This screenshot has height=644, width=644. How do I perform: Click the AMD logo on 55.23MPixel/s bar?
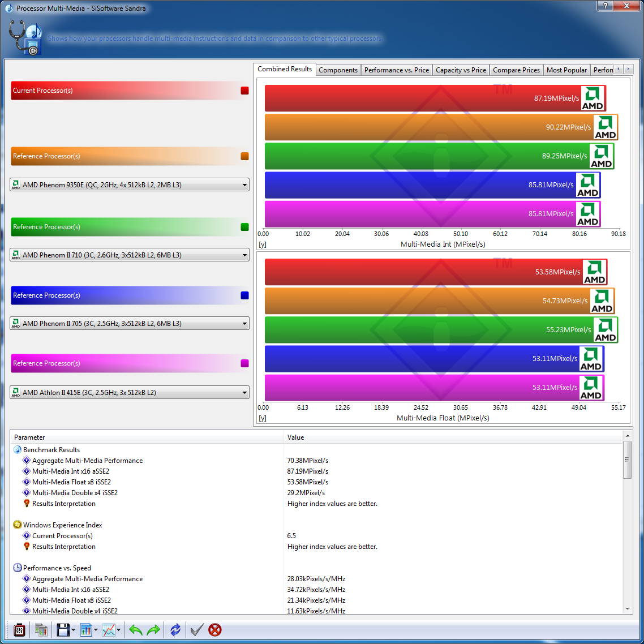pyautogui.click(x=606, y=330)
